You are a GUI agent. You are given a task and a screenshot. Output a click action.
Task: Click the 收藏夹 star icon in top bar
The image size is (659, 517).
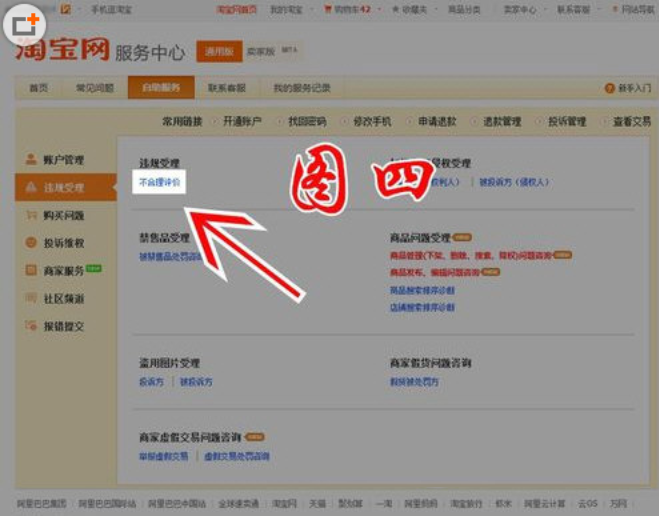395,9
